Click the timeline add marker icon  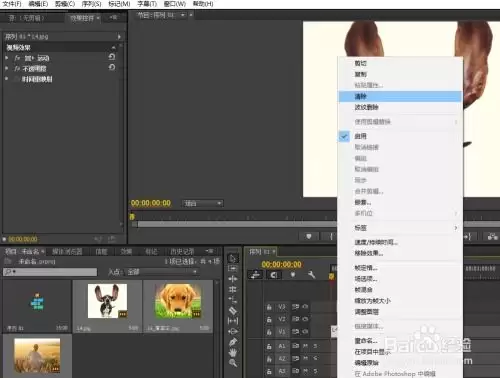[293, 275]
